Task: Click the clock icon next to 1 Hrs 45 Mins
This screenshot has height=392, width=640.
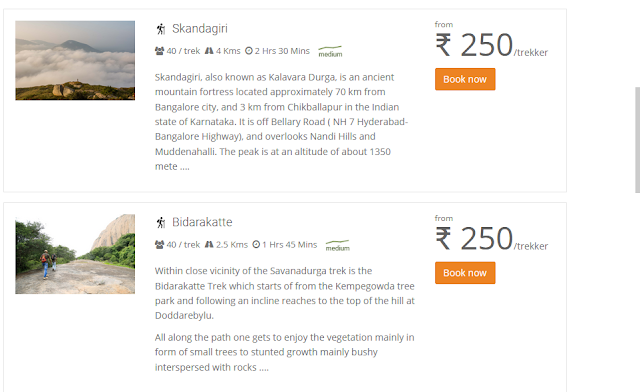Action: coord(256,245)
